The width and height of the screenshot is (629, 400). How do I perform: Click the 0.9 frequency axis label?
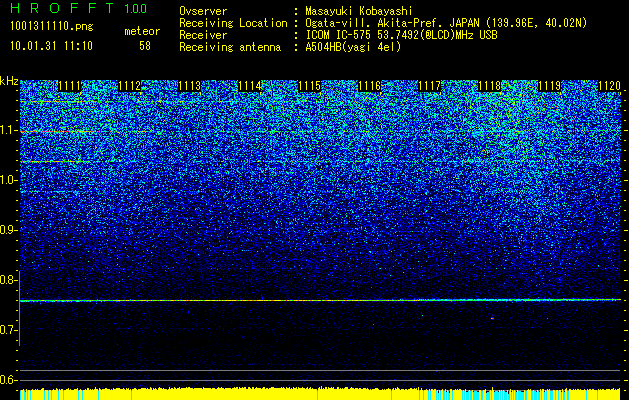[x=8, y=230]
